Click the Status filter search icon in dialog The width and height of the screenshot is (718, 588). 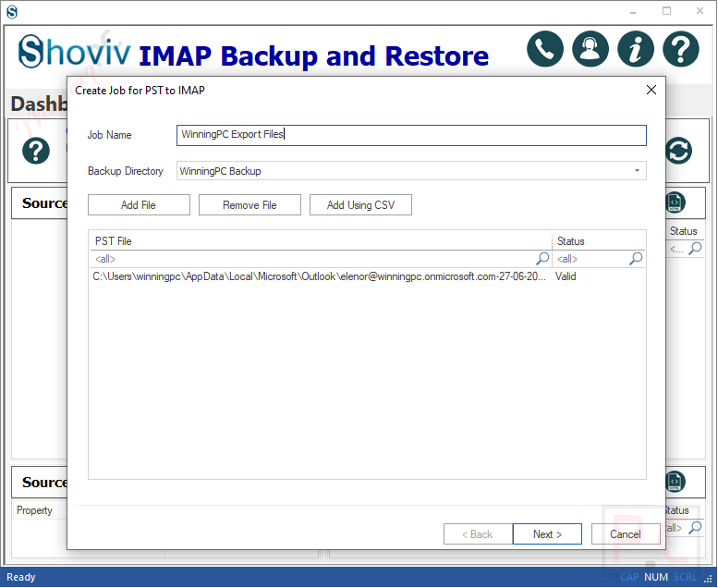click(636, 259)
